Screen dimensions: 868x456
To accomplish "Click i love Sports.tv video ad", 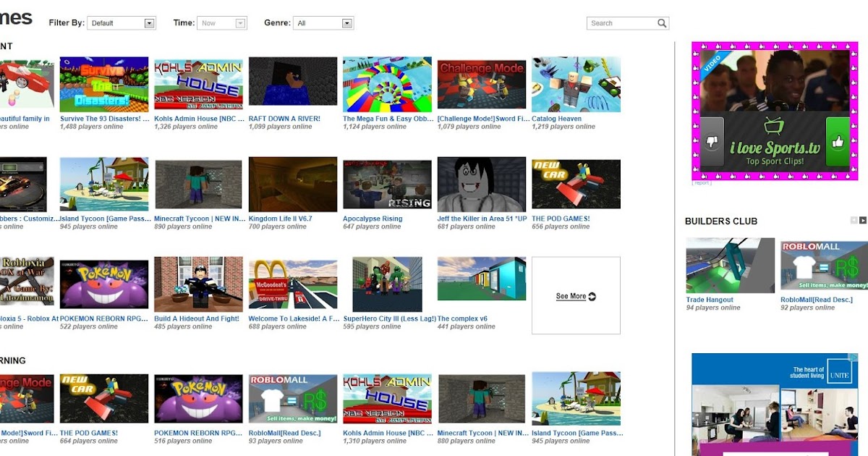I will (775, 111).
